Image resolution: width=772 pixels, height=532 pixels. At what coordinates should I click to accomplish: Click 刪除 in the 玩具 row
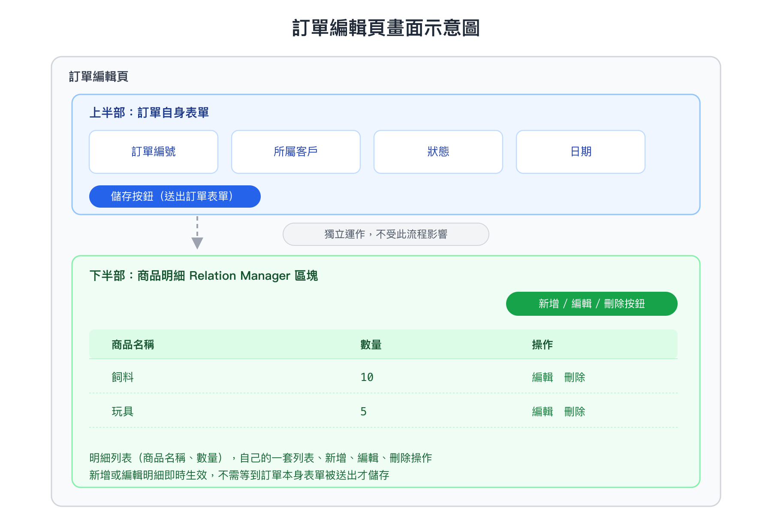pyautogui.click(x=575, y=411)
